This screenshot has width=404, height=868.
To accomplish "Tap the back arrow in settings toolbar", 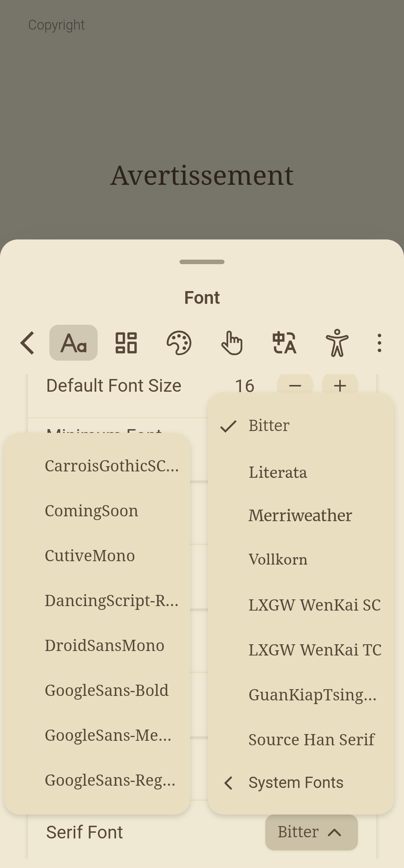I will [x=28, y=343].
